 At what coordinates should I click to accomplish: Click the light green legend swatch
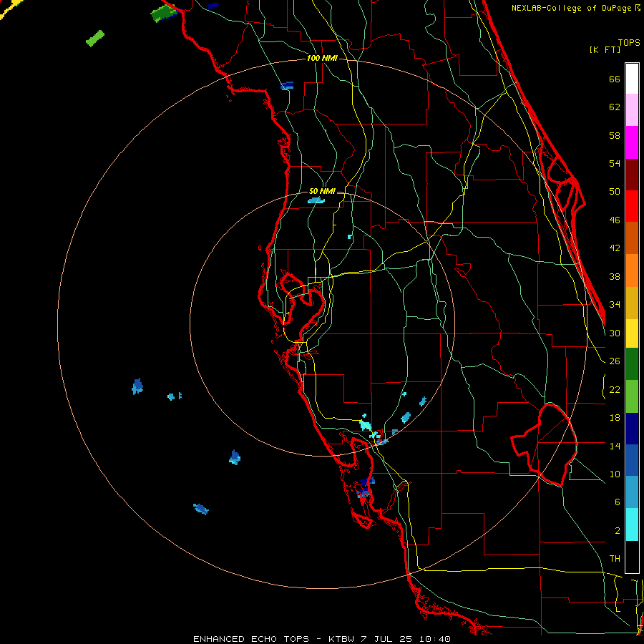(632, 396)
